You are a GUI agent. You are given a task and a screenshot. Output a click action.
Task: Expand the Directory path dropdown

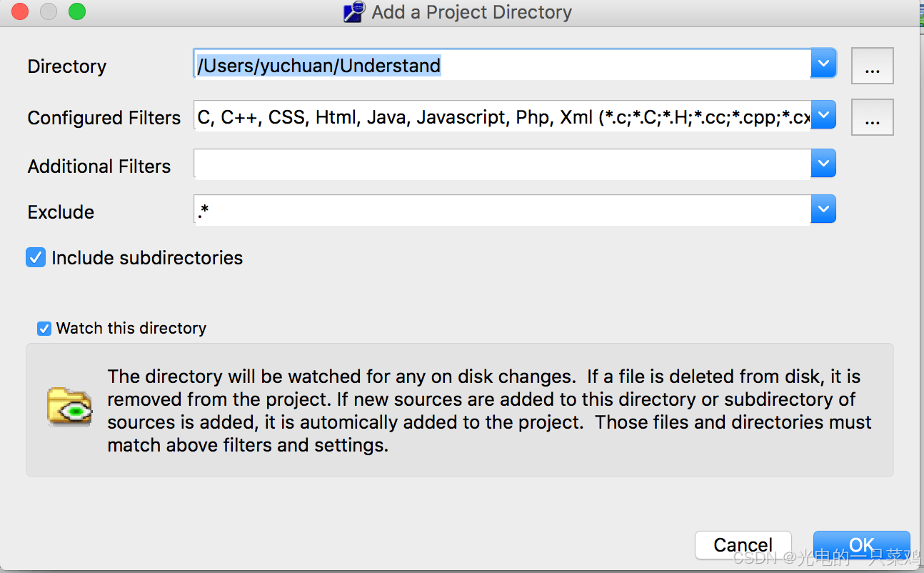823,64
